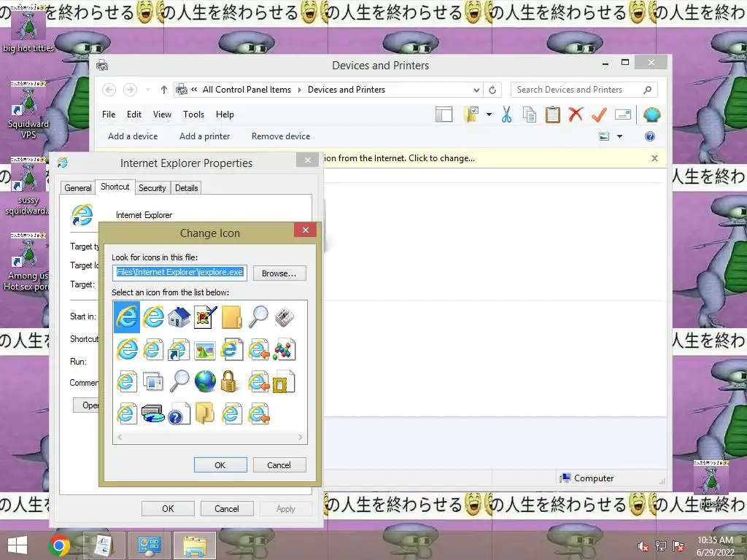Expand the address bar history dropdown
This screenshot has width=747, height=560.
(x=476, y=90)
